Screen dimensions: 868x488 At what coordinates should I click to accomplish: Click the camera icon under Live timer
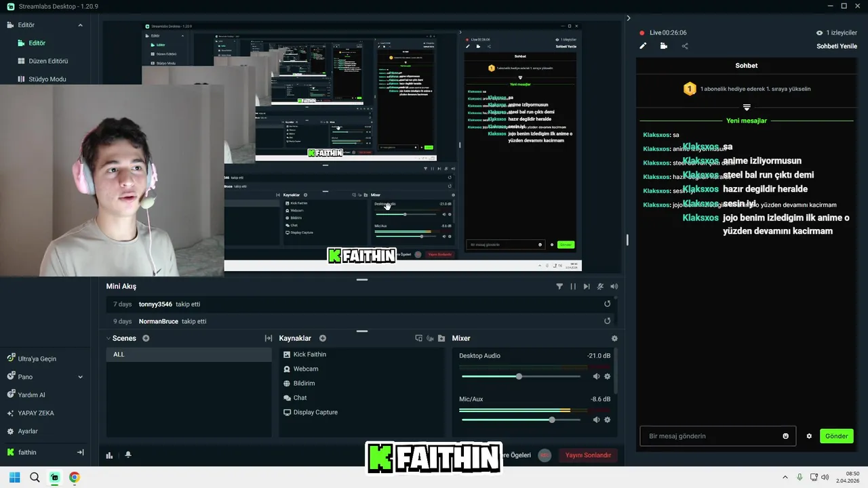pos(664,46)
